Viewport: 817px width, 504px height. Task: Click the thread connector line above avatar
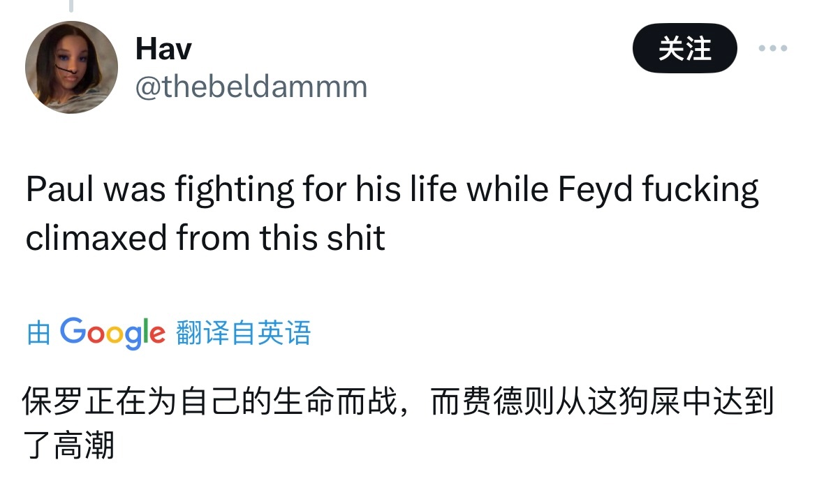(71, 6)
